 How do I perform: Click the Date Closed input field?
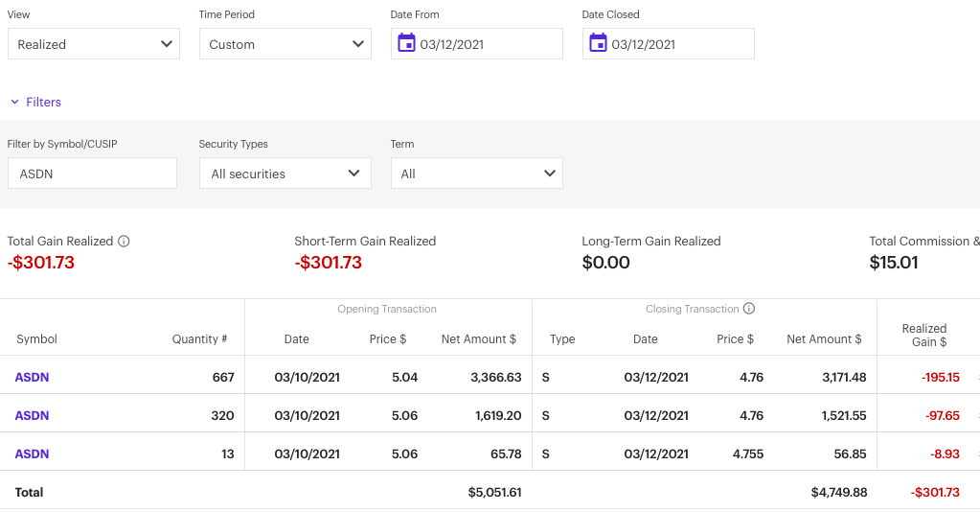click(x=680, y=44)
